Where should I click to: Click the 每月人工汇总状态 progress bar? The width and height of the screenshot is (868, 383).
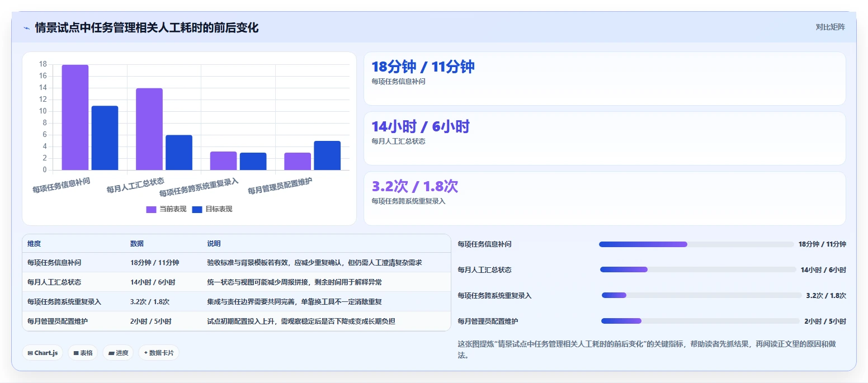point(698,269)
